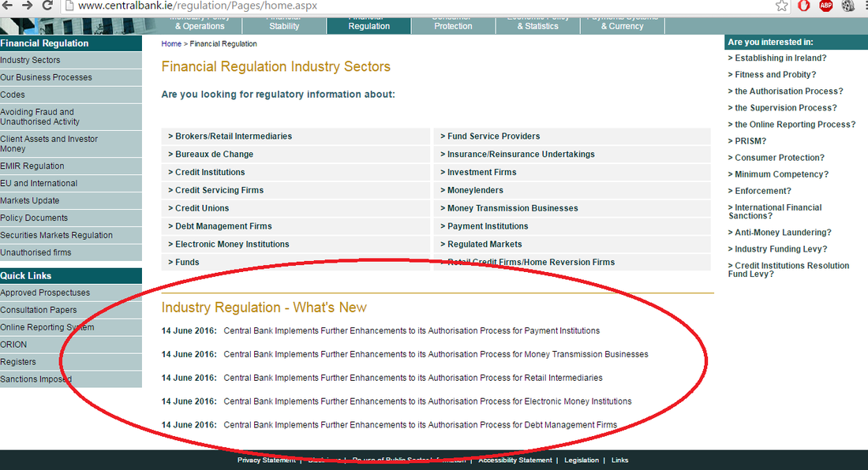Select the Financial Regulation nav tab

click(x=369, y=25)
